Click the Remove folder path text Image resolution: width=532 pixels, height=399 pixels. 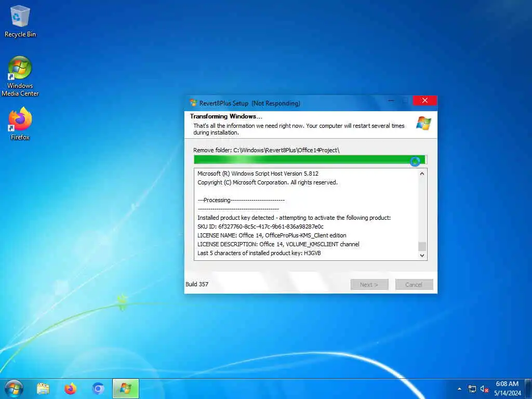coord(267,150)
